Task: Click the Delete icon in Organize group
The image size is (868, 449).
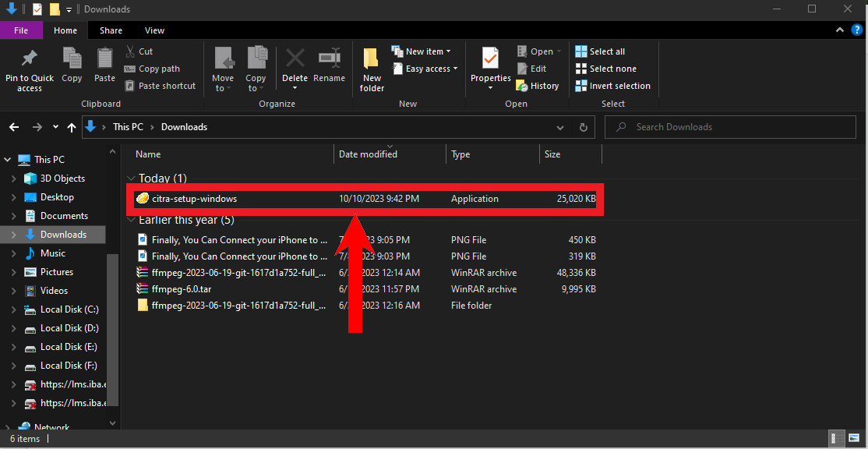Action: [295, 65]
